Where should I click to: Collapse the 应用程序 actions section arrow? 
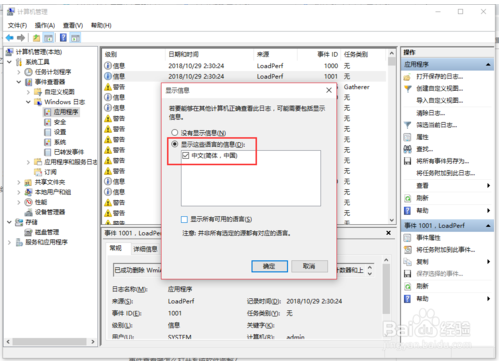pos(488,64)
